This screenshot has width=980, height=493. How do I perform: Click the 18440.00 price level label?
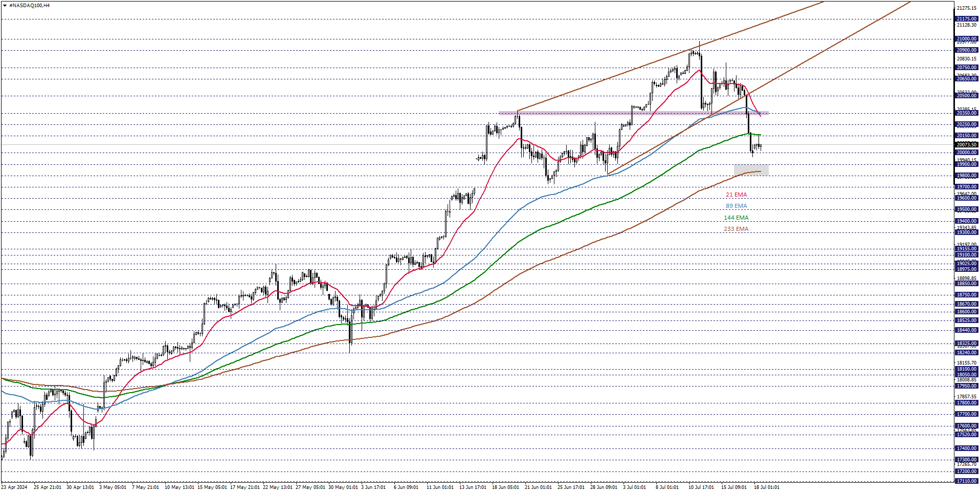967,330
